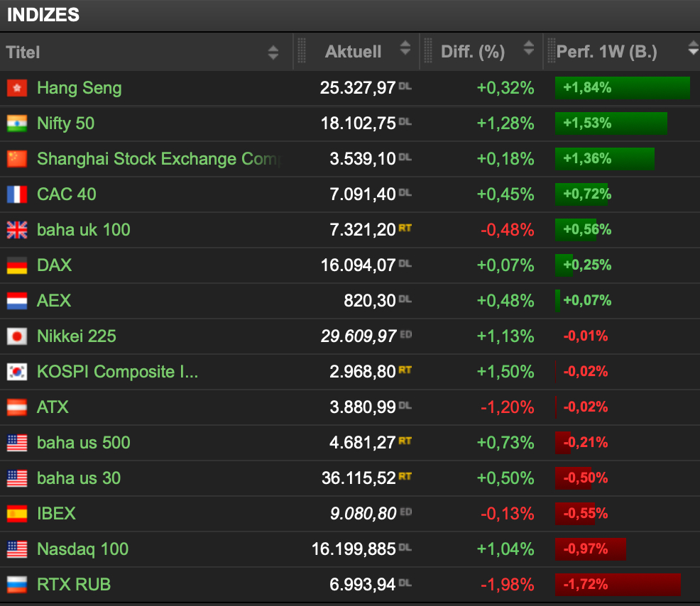Click the RT realtime badge on baha uk 100
The width and height of the screenshot is (700, 606).
tap(405, 228)
